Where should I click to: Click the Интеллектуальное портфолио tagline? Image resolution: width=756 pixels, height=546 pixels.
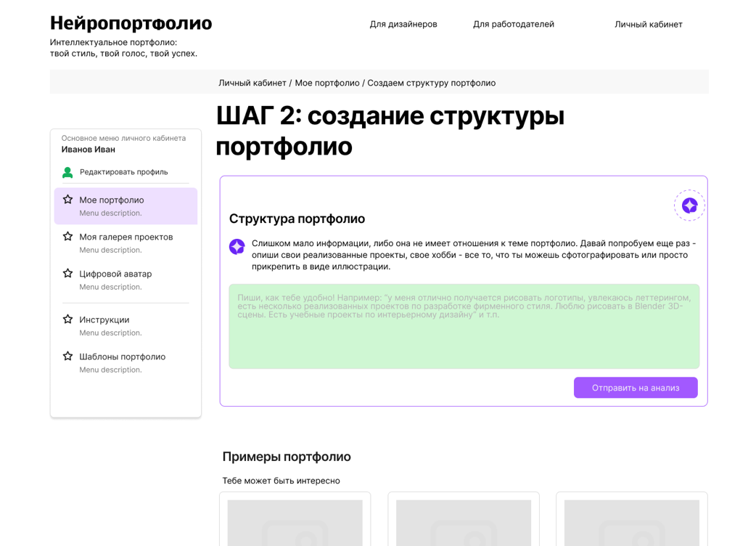pos(123,48)
